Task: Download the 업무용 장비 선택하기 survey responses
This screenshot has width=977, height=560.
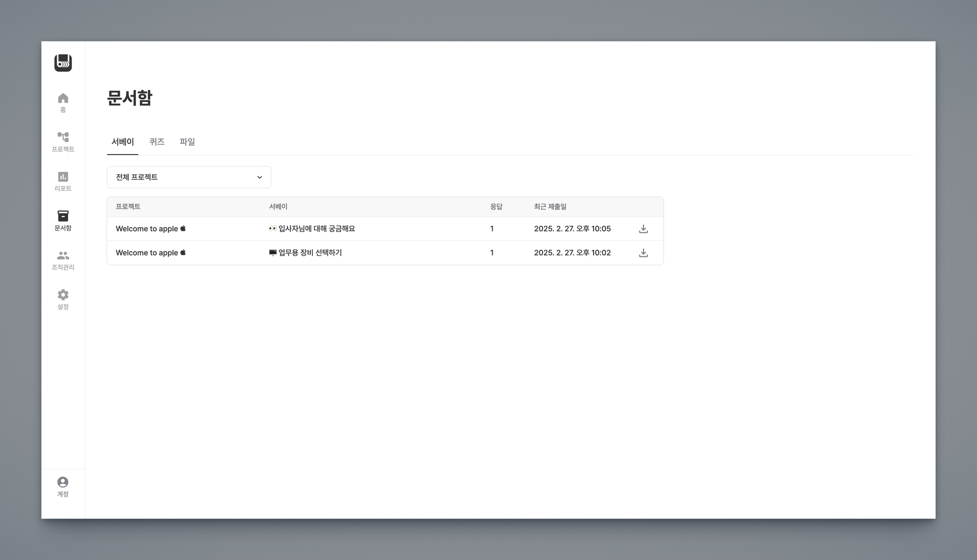Action: tap(643, 253)
